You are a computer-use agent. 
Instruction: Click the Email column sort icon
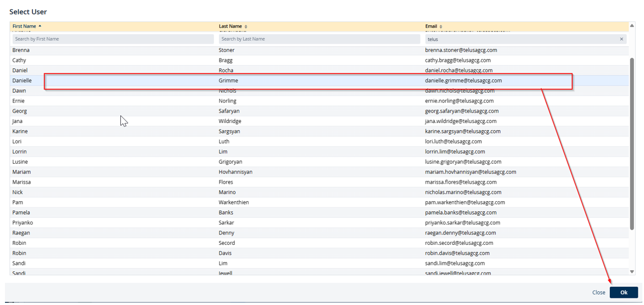(x=441, y=26)
